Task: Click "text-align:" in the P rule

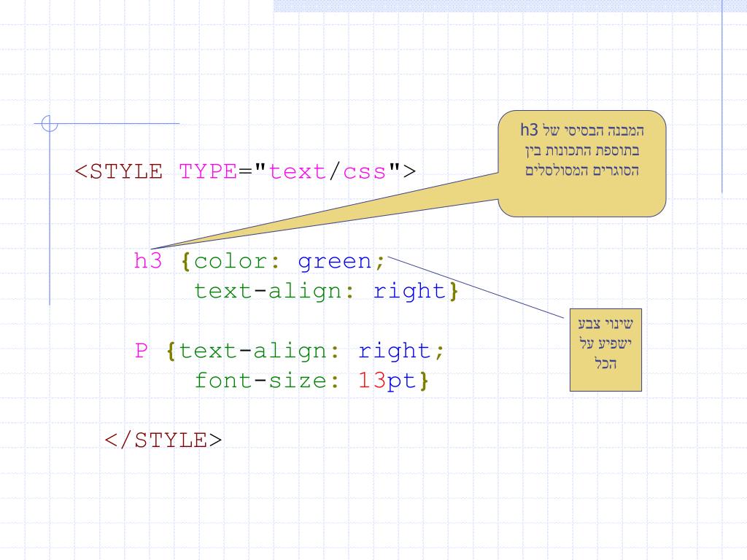Action: [x=259, y=351]
